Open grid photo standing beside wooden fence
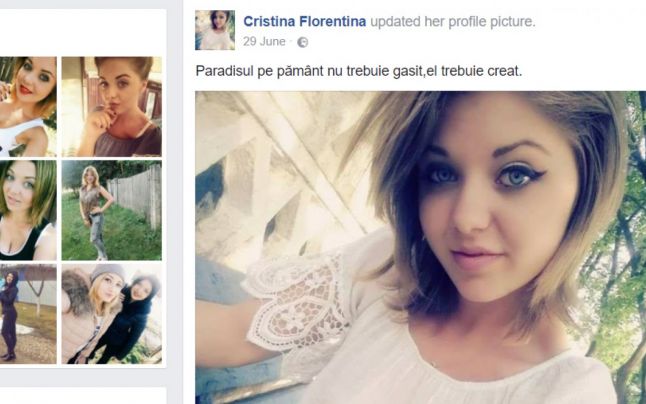Image resolution: width=646 pixels, height=404 pixels. 112,210
